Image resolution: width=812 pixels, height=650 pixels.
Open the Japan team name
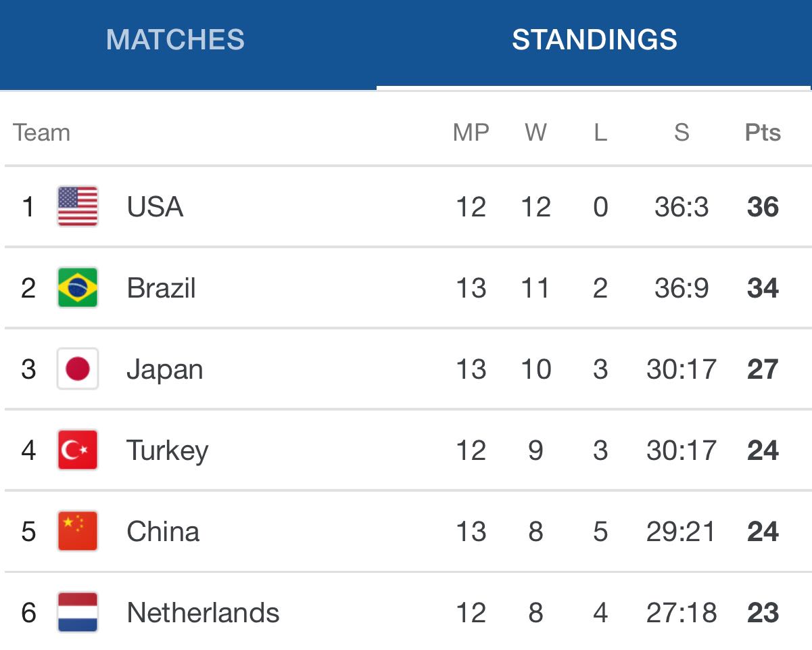(x=164, y=370)
